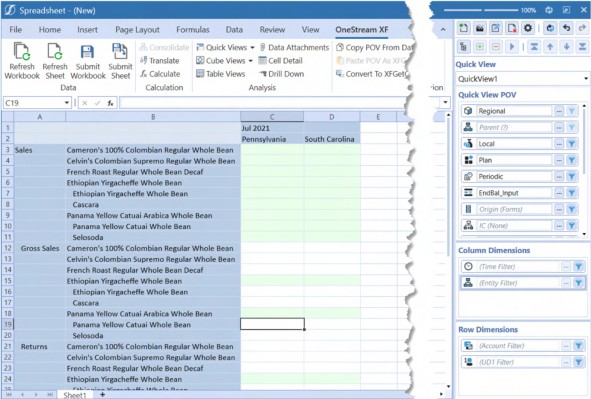
Task: Click the ellipsis button for Regional
Action: pos(559,111)
